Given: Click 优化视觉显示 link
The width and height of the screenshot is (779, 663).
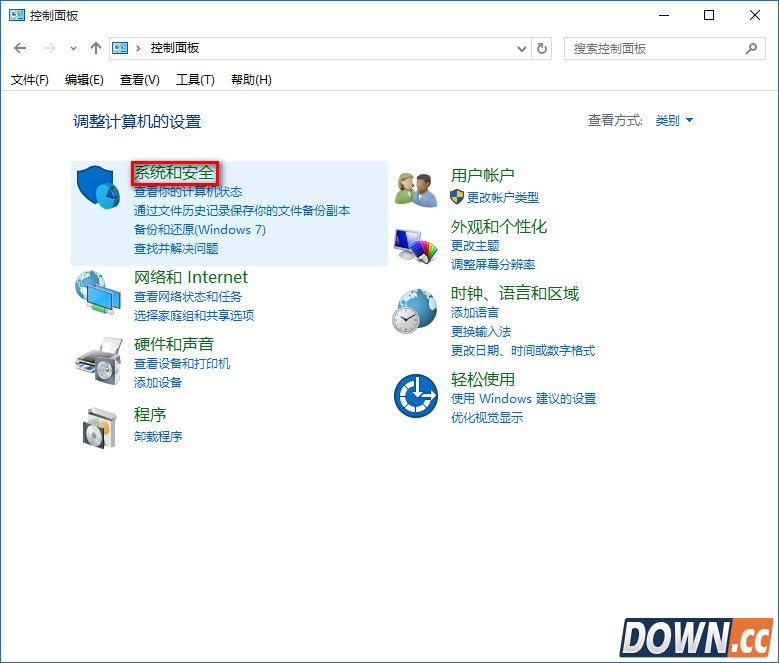Looking at the screenshot, I should click(487, 417).
